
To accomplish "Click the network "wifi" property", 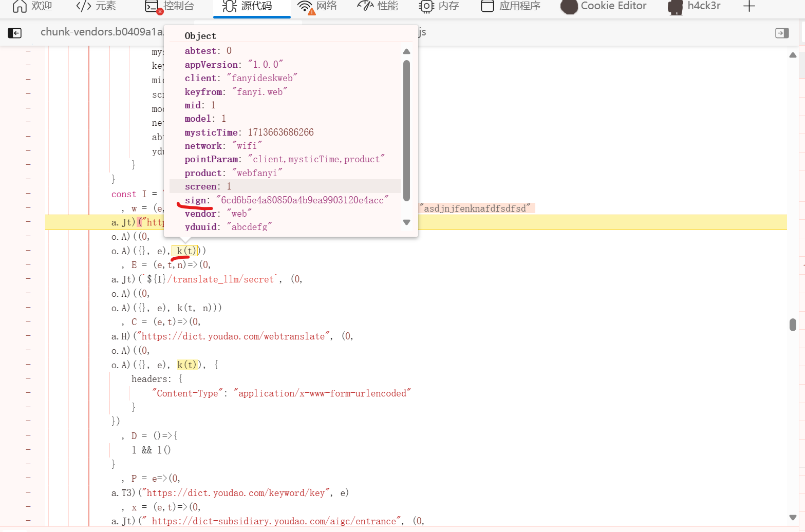I will point(223,146).
